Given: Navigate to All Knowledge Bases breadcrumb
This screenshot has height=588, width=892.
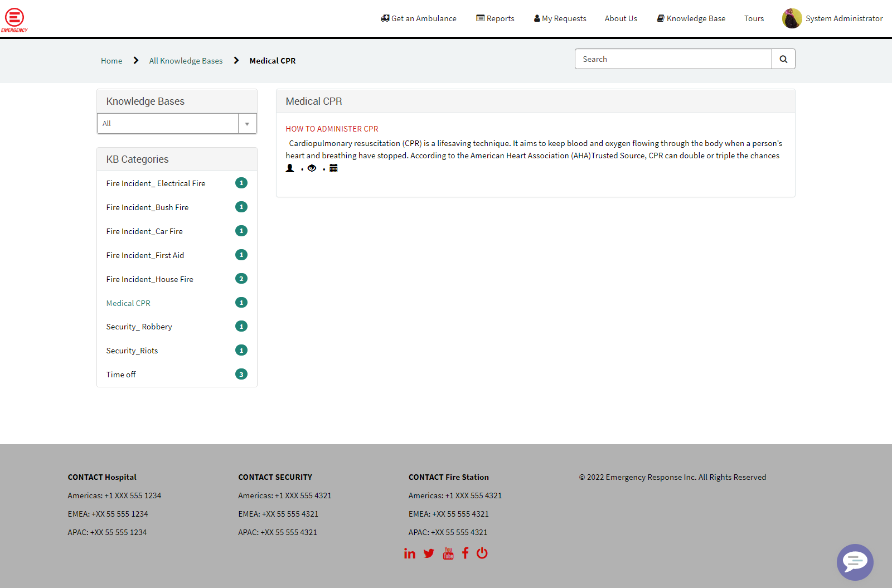Looking at the screenshot, I should click(186, 61).
